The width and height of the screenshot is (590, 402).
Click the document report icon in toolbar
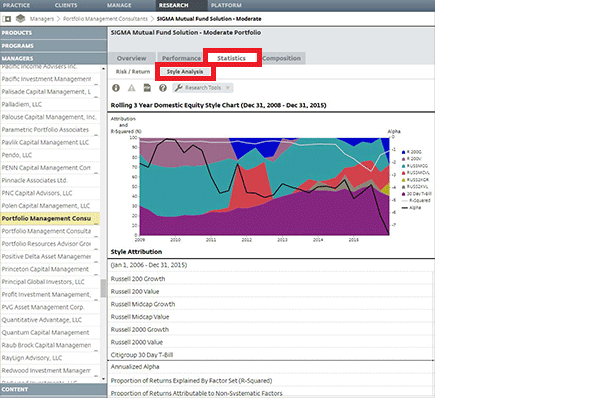[147, 88]
